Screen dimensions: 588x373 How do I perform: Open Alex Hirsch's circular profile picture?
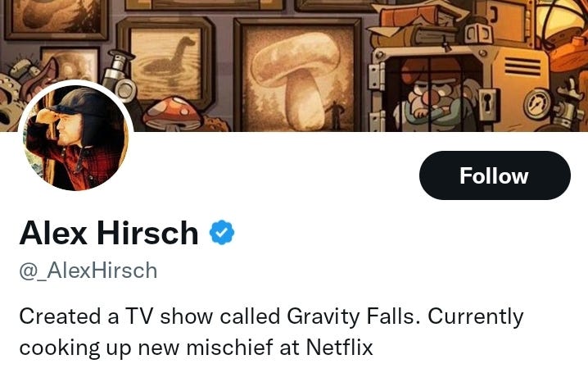click(75, 137)
